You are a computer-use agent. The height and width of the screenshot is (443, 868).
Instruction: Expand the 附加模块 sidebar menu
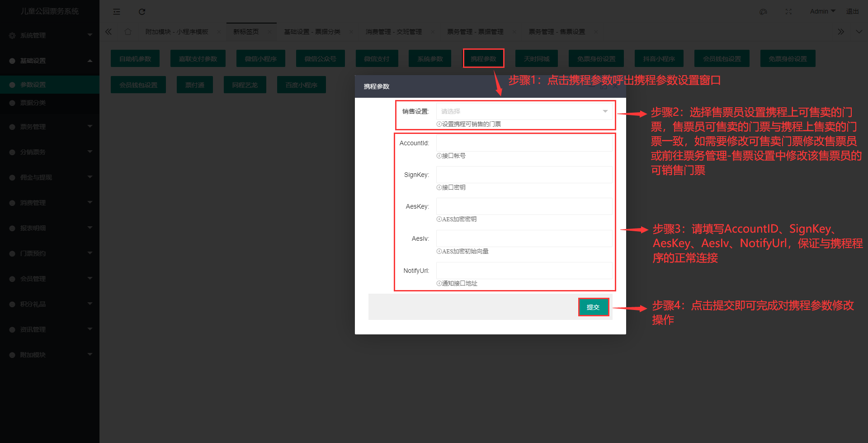click(50, 355)
